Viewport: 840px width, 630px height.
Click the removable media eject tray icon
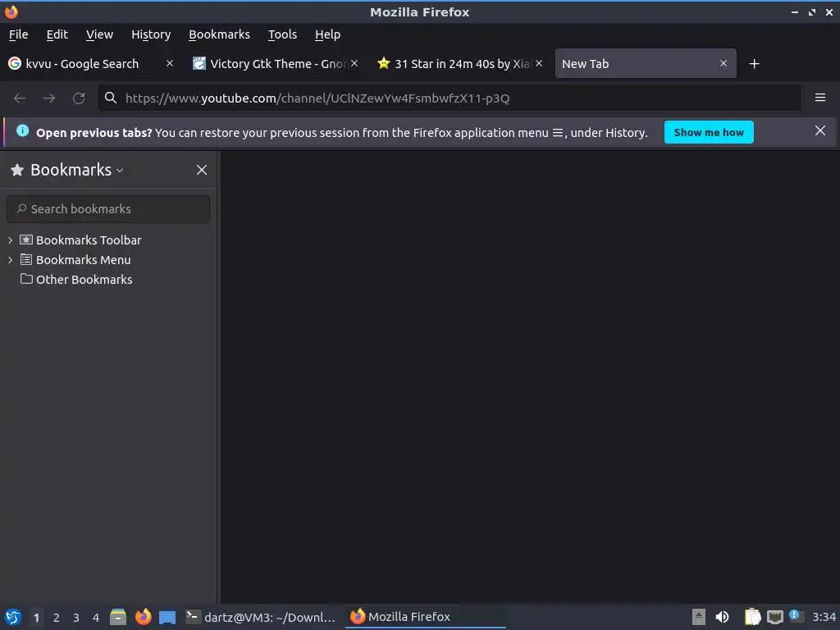(x=699, y=617)
